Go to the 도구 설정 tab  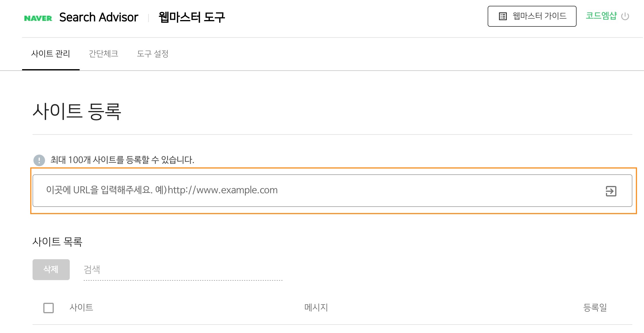click(153, 54)
